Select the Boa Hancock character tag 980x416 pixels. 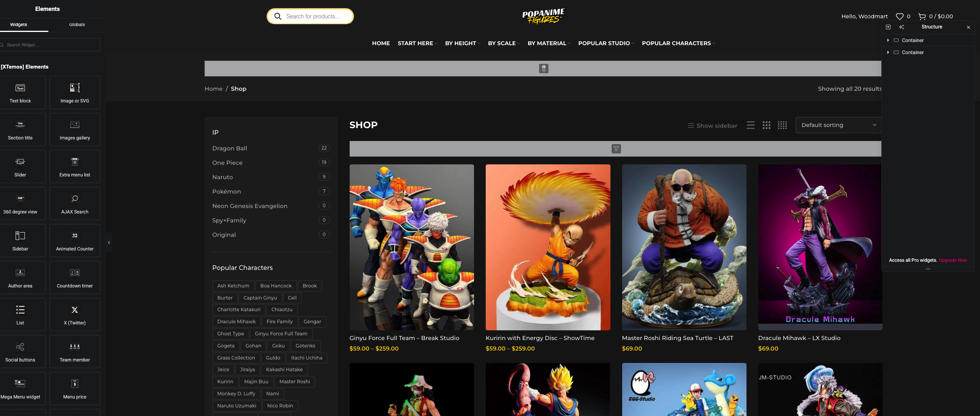click(276, 286)
